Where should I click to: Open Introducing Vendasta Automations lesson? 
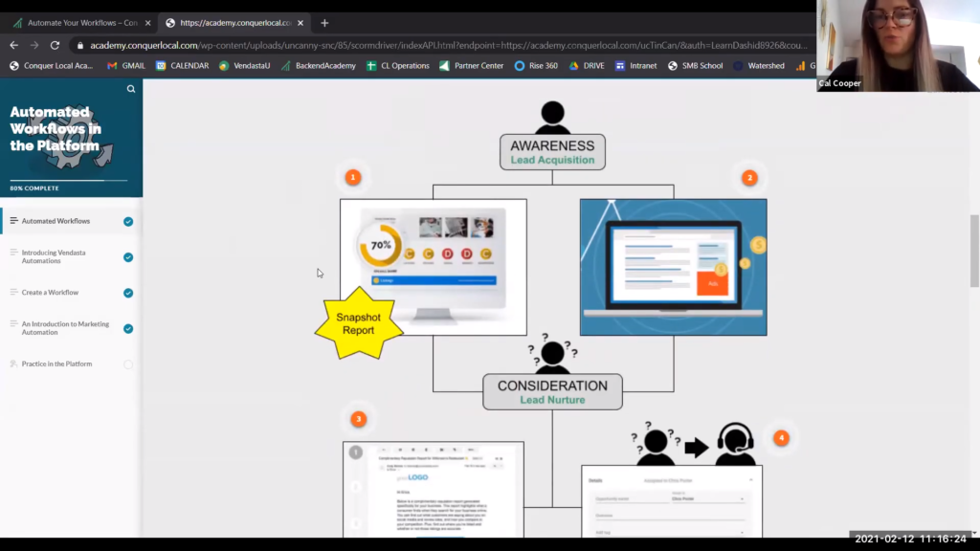(54, 256)
